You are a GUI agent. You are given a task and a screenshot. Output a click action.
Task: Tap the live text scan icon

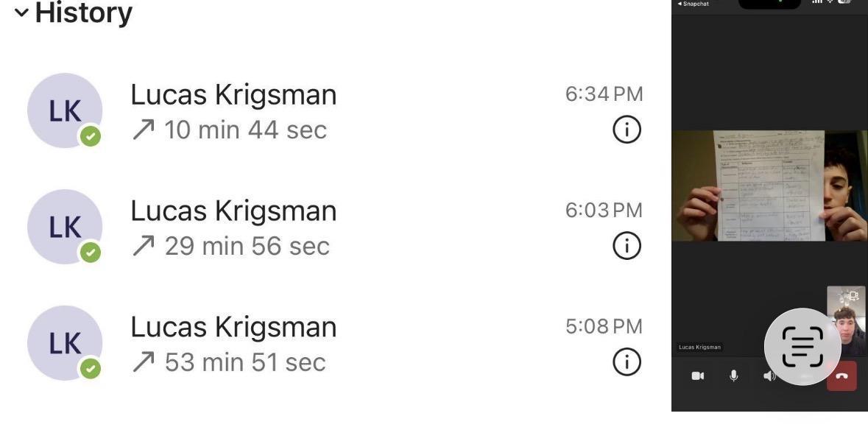(802, 346)
